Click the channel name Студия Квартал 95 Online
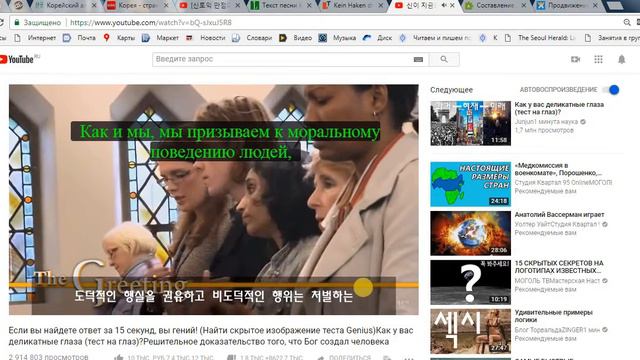The width and height of the screenshot is (640, 360). 563,182
